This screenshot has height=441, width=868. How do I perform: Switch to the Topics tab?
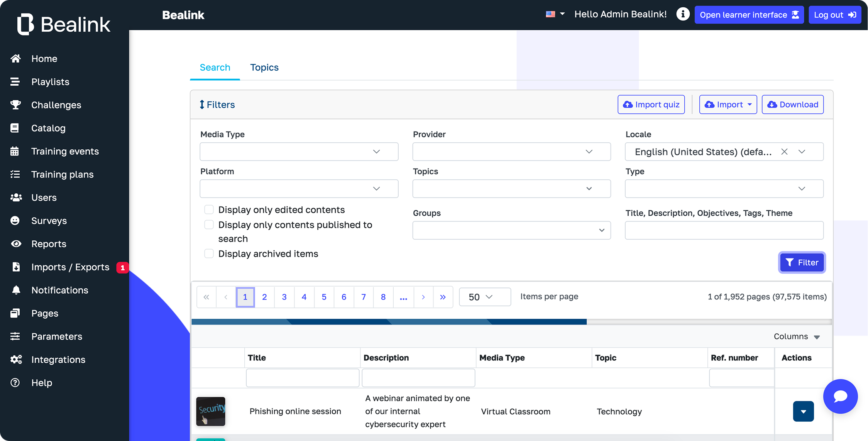tap(264, 68)
